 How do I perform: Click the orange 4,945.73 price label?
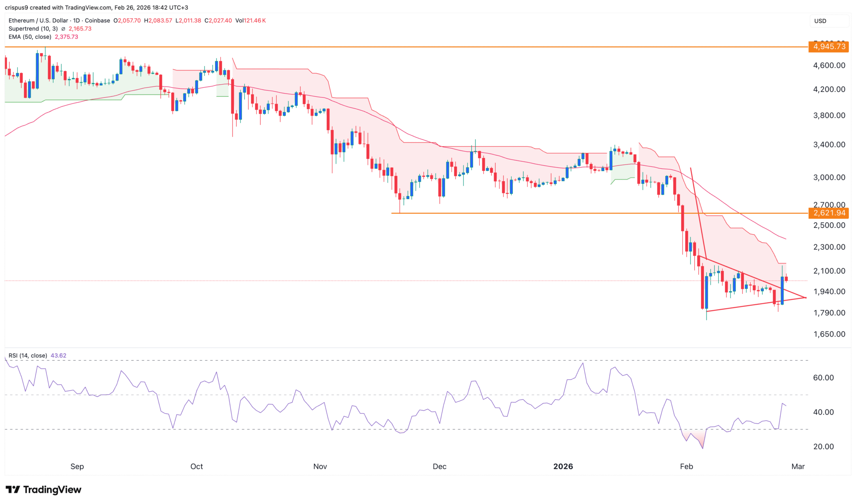(829, 47)
